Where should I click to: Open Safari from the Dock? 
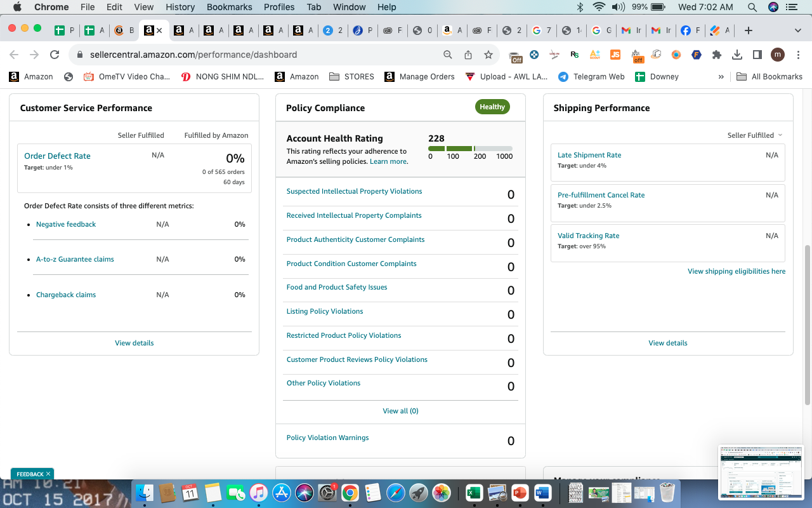[x=395, y=493]
